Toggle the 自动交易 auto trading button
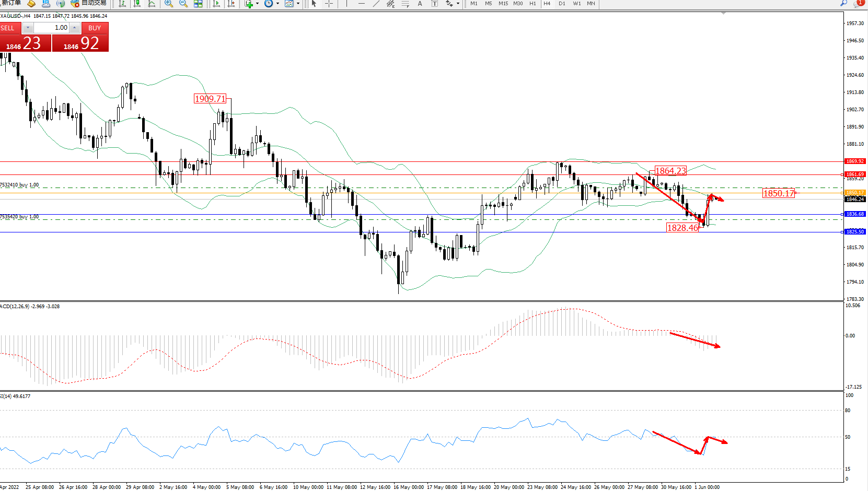This screenshot has width=868, height=491. click(x=89, y=3)
